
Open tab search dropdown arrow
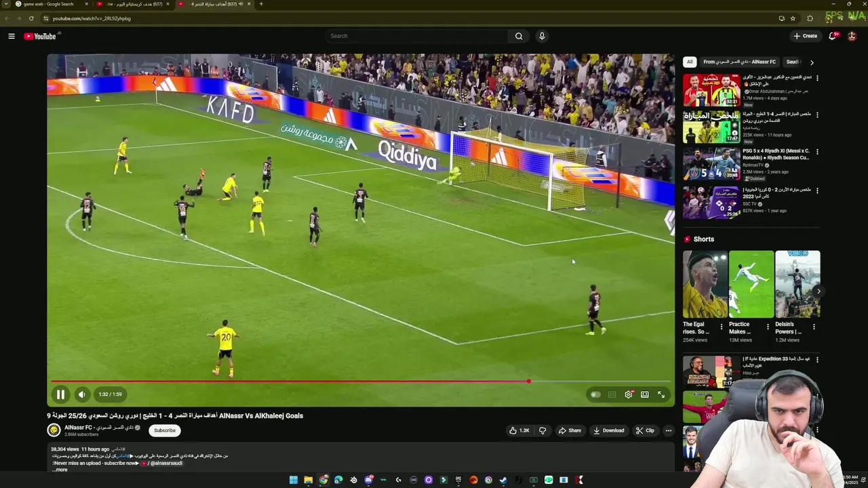[6, 4]
